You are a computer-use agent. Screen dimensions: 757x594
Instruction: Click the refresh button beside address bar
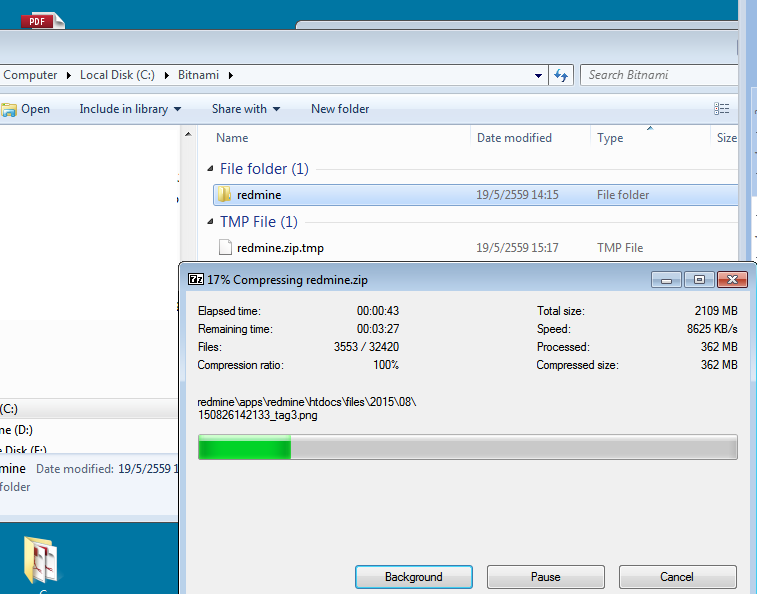pyautogui.click(x=561, y=75)
